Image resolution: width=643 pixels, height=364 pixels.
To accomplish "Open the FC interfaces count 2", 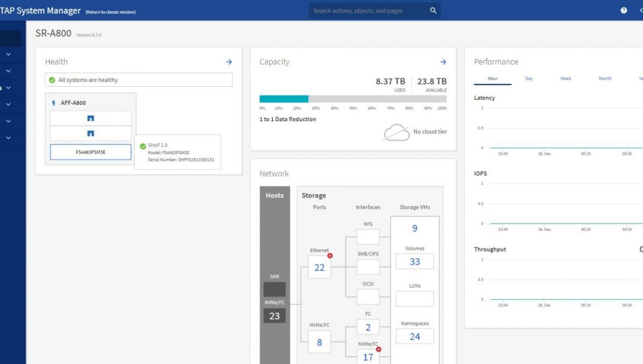I will click(x=368, y=327).
